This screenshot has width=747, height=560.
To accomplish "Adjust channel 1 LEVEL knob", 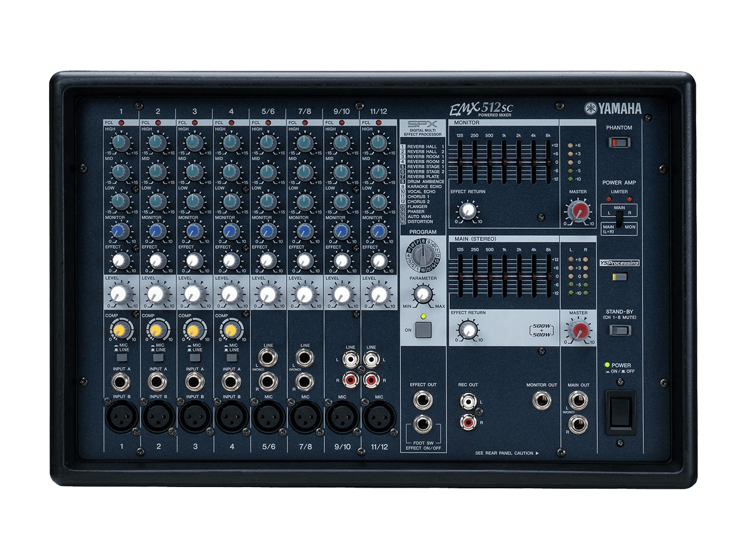I will point(121,295).
